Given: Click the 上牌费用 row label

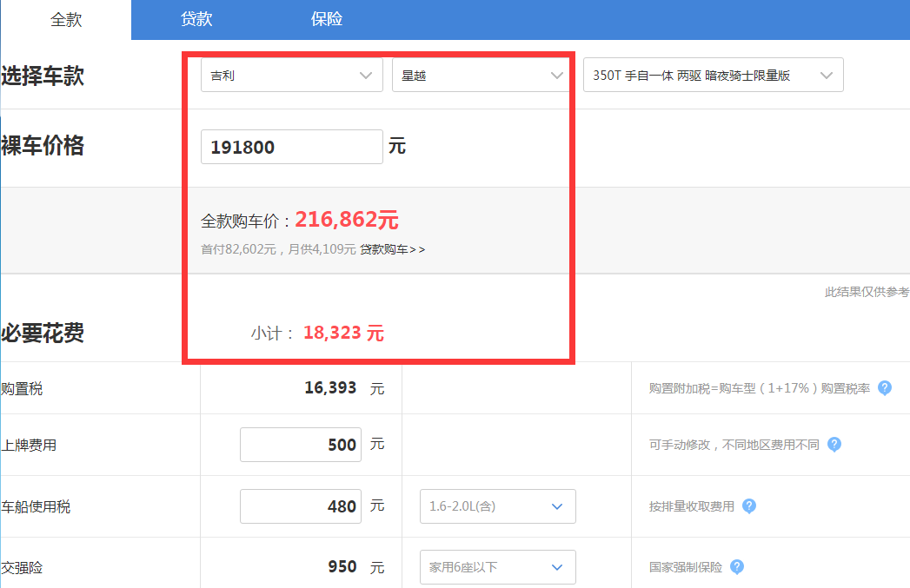Looking at the screenshot, I should [x=29, y=446].
